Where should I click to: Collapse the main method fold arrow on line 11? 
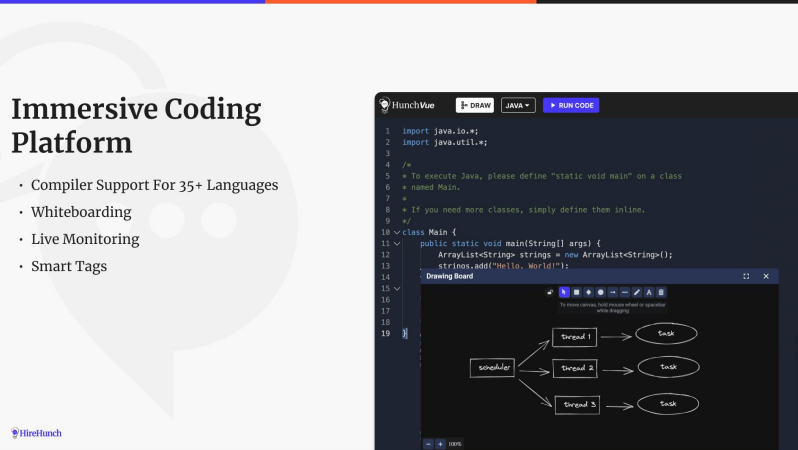(x=397, y=243)
